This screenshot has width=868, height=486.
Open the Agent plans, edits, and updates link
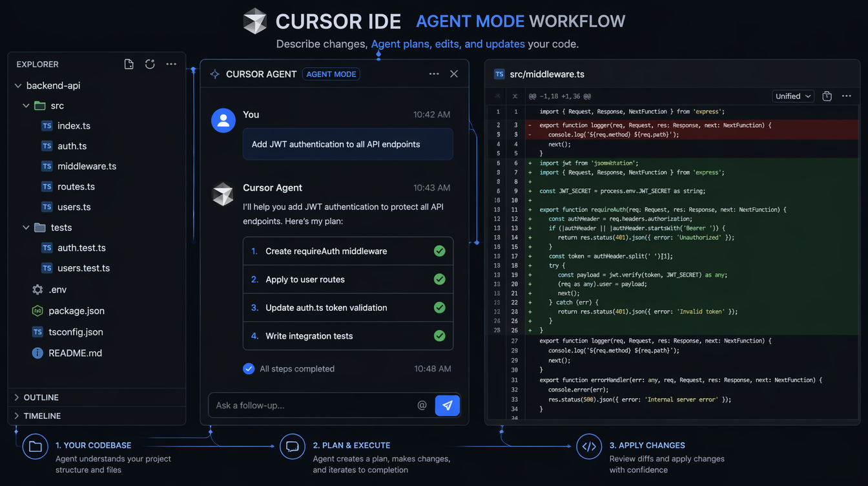point(448,44)
